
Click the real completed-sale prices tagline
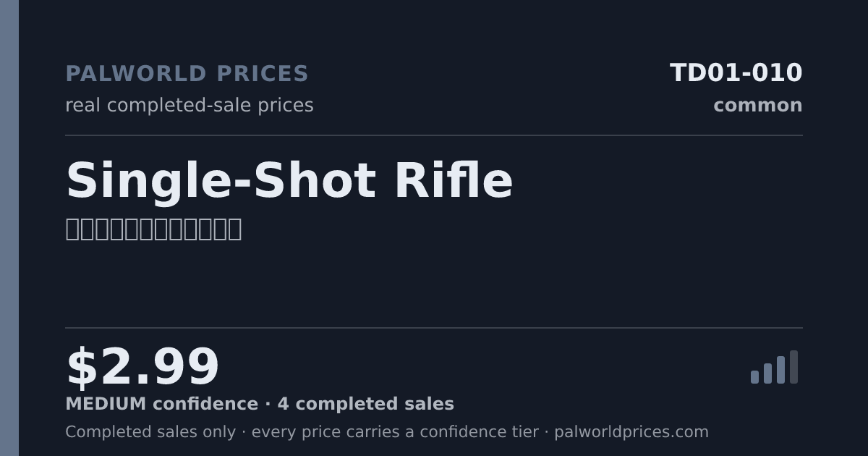[190, 106]
